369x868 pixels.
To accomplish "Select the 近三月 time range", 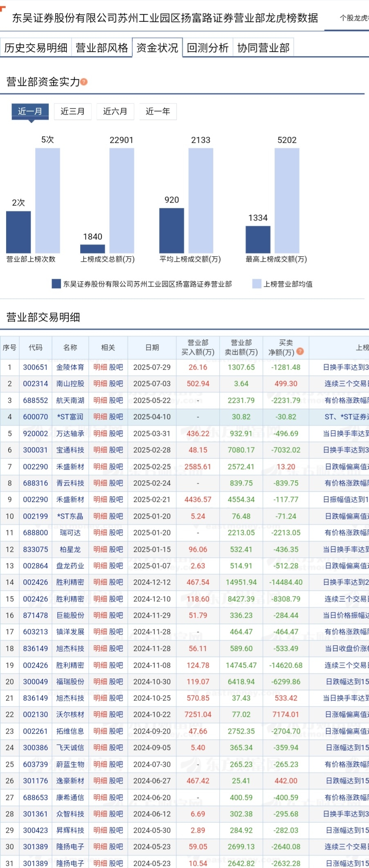I will (x=73, y=111).
